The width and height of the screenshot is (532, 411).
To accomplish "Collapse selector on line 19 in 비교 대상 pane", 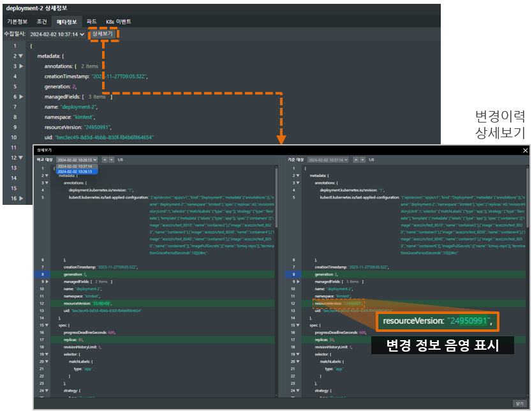I will pos(47,354).
